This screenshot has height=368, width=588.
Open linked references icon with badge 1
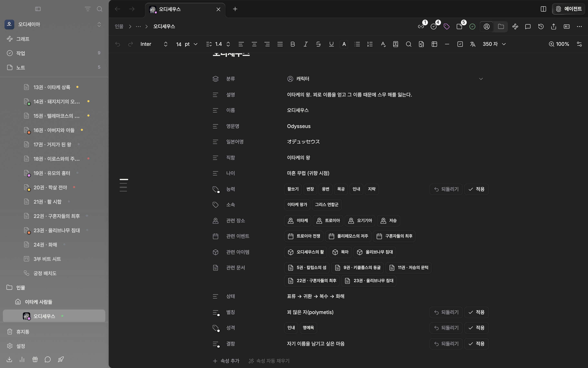tap(421, 27)
